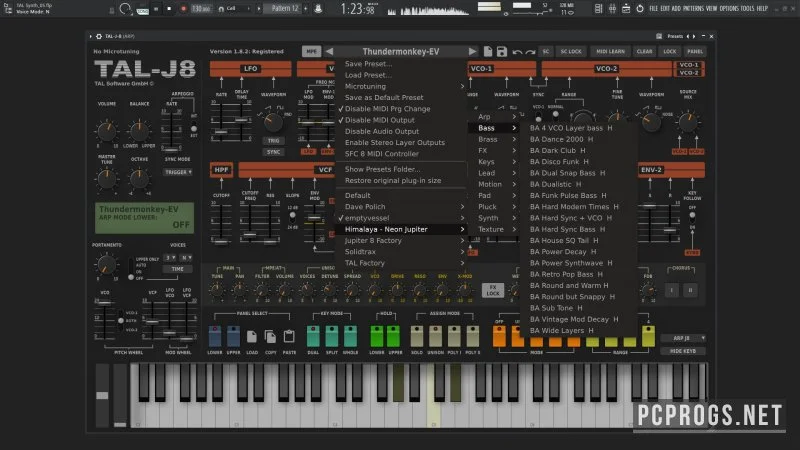Click the pitch wheel strip beside keyboard
Image resolution: width=800 pixels, height=450 pixels.
(102, 395)
